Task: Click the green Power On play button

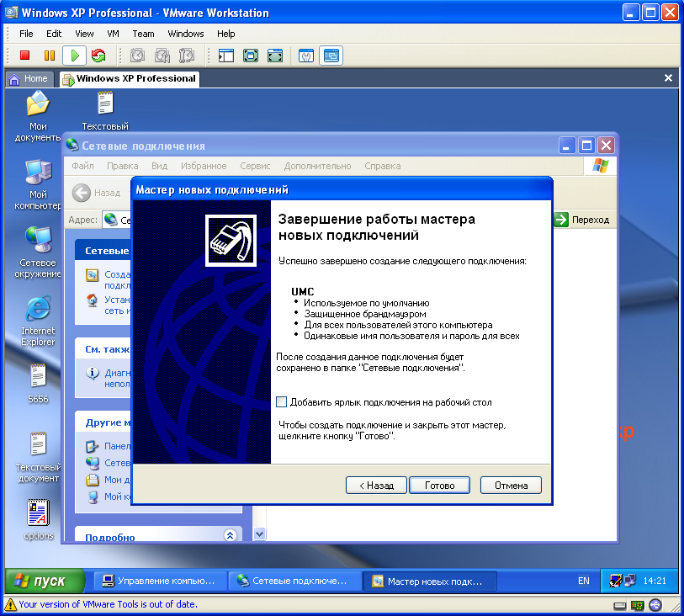Action: 74,56
